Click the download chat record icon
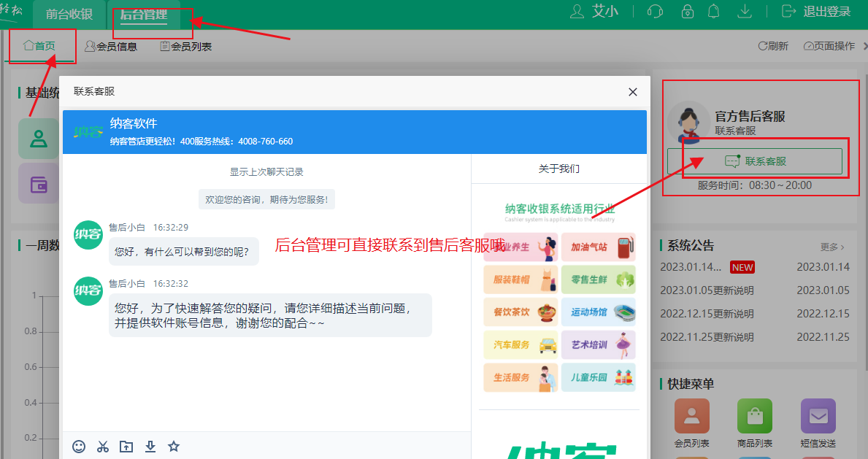868x459 pixels. (x=150, y=447)
